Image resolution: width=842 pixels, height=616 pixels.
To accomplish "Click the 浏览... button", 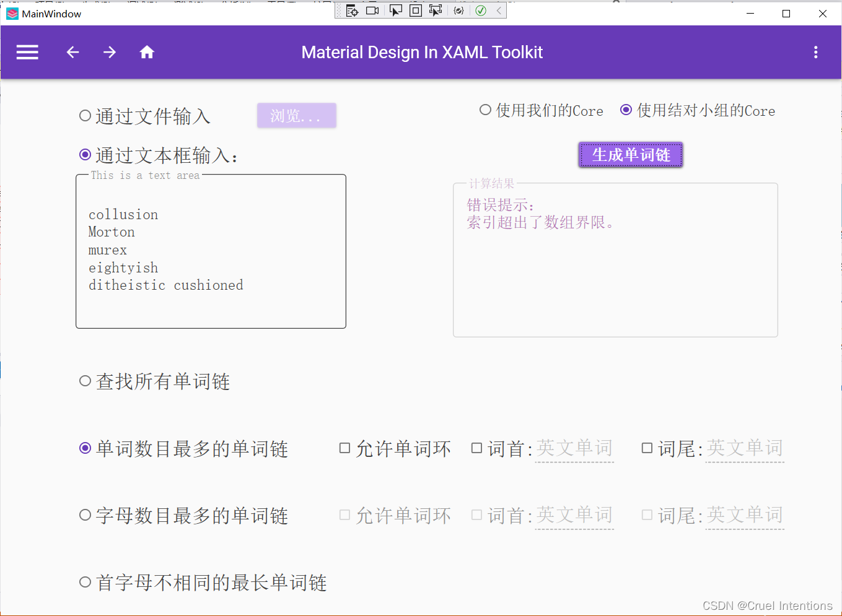I will pos(296,115).
